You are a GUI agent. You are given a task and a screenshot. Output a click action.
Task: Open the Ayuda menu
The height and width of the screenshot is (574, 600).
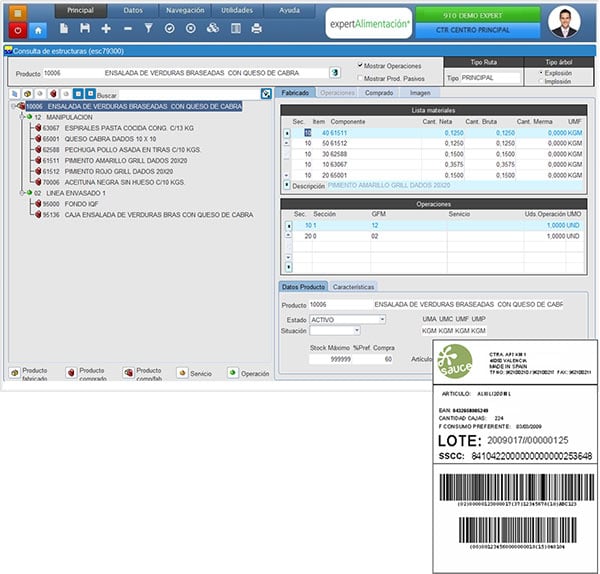(x=289, y=11)
